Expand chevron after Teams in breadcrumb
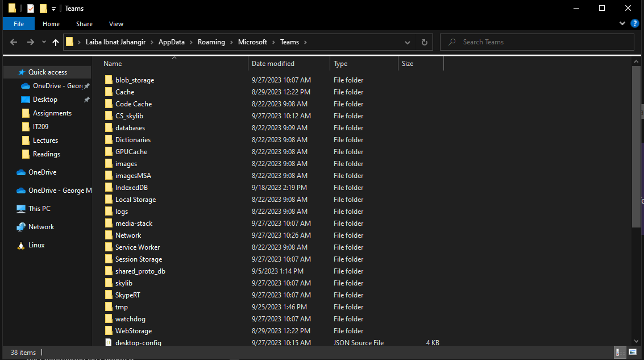This screenshot has width=644, height=360. (x=305, y=42)
